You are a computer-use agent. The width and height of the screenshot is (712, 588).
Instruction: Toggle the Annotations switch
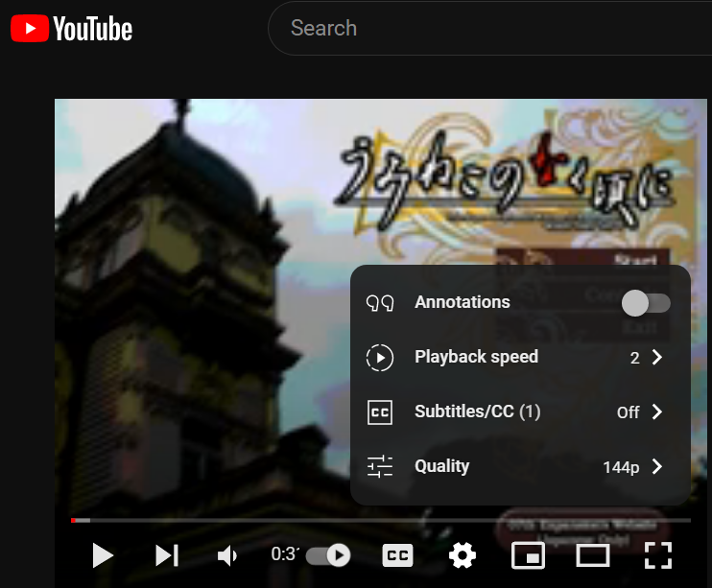coord(646,303)
